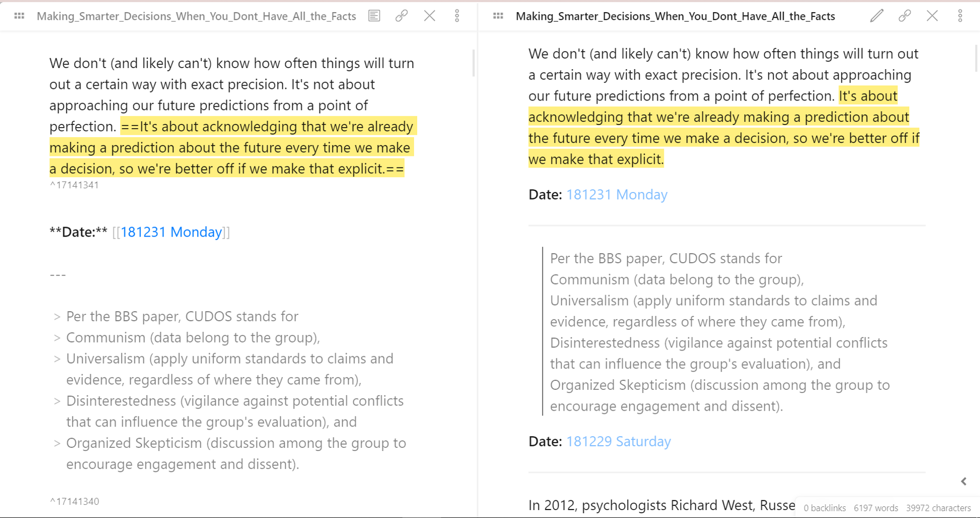Expand right sidebar with chevron arrow
Screen dimensions: 980x518
[964, 481]
